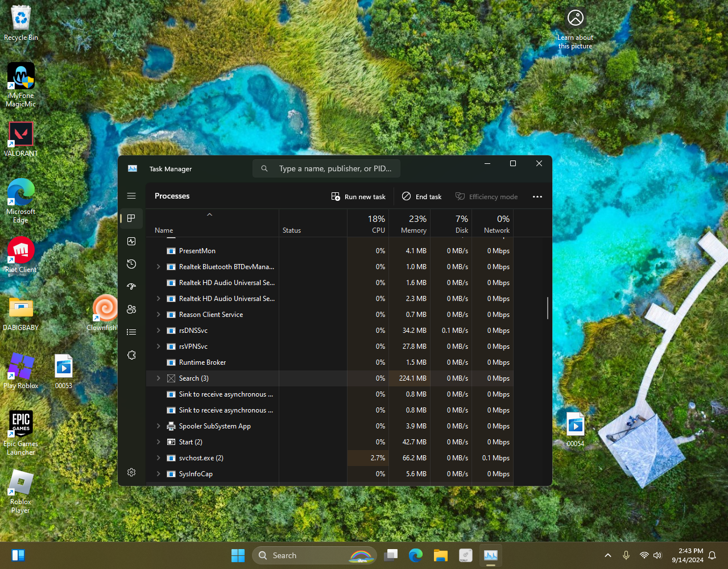Select the Runtime Broker process row
The height and width of the screenshot is (569, 728).
click(x=330, y=362)
